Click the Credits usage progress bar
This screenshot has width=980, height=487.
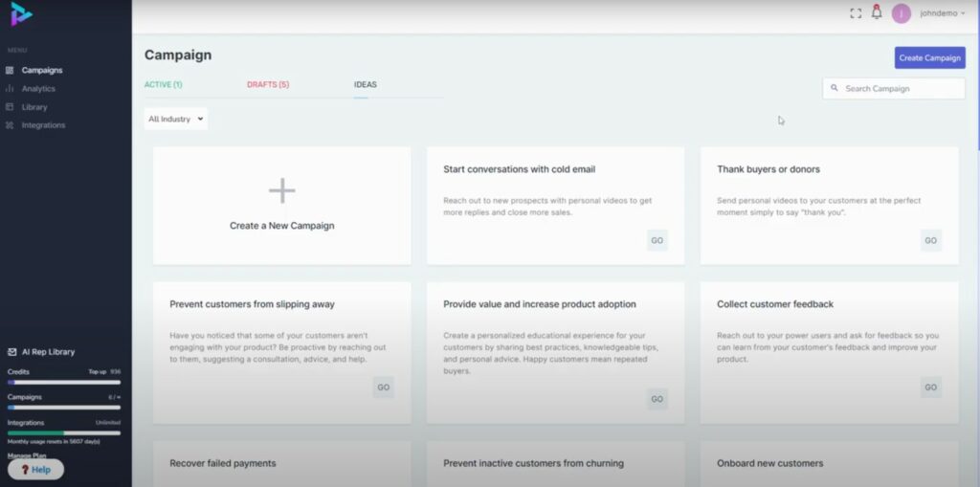(63, 382)
